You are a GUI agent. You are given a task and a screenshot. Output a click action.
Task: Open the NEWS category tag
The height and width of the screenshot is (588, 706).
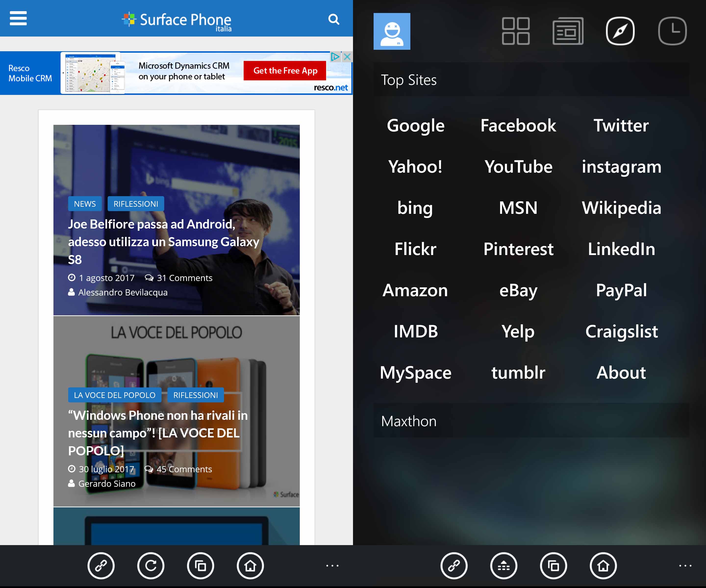(x=85, y=204)
